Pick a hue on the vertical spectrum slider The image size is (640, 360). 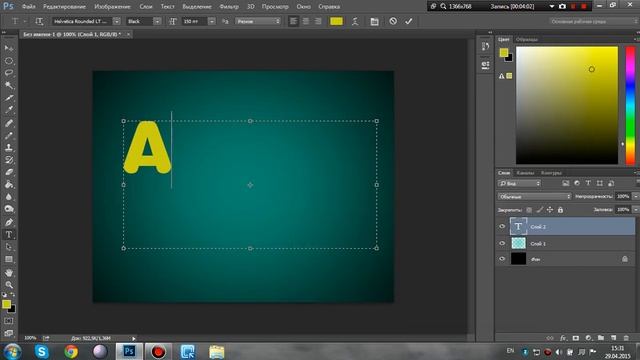pyautogui.click(x=630, y=105)
